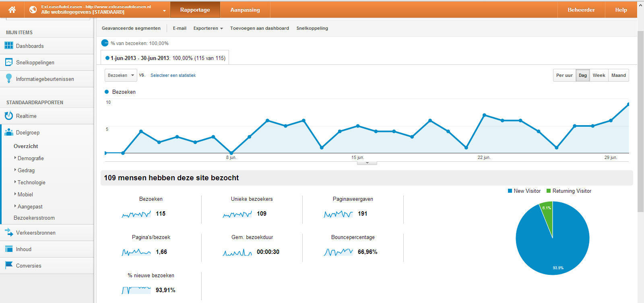
Task: Click the Paginaweergaven sparkline
Action: point(339,214)
